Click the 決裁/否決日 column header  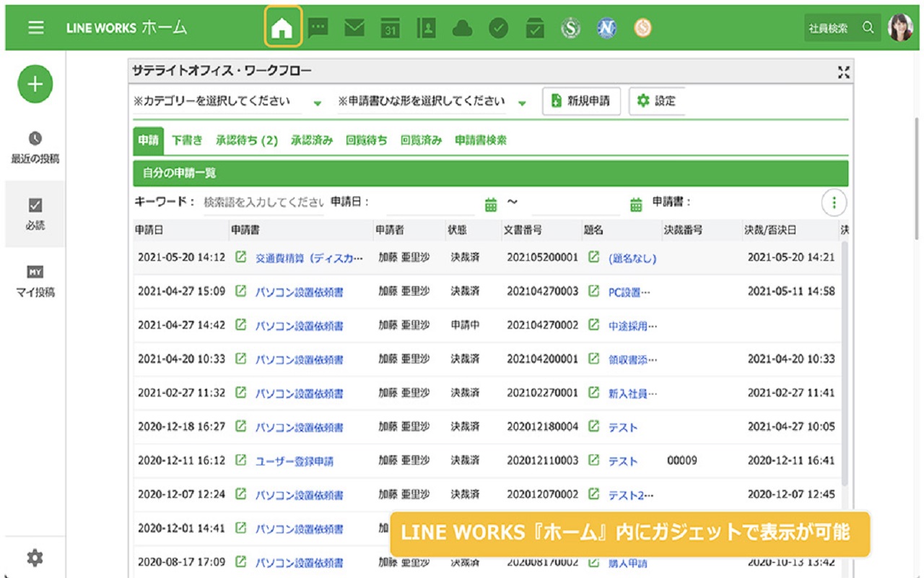coord(771,230)
